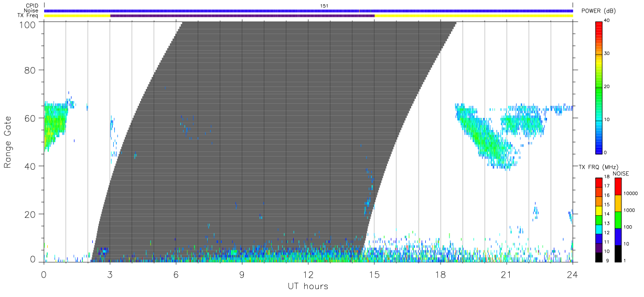Image resolution: width=644 pixels, height=297 pixels.
Task: Click x-axis tick label '15'
Action: point(374,274)
